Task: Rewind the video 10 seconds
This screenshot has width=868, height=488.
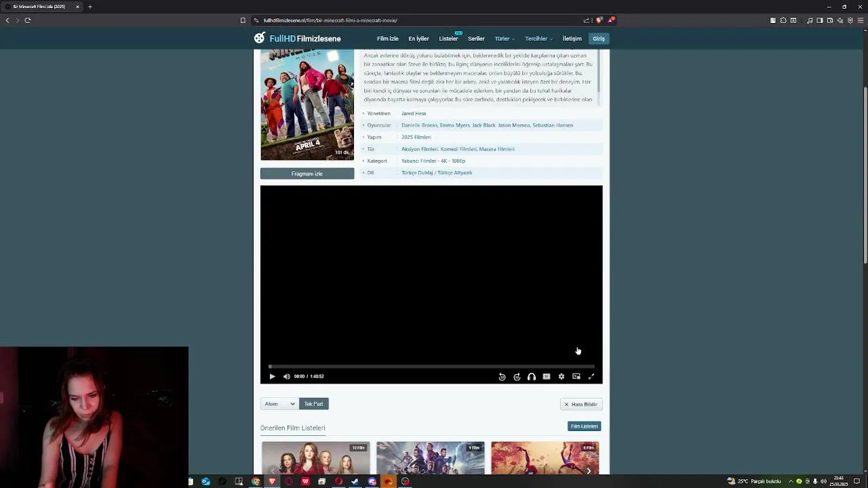Action: point(502,376)
